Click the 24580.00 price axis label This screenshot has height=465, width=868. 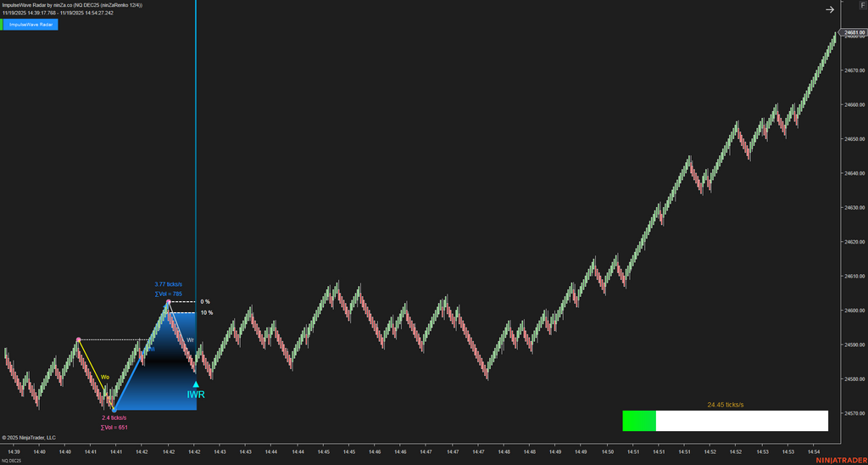point(854,379)
